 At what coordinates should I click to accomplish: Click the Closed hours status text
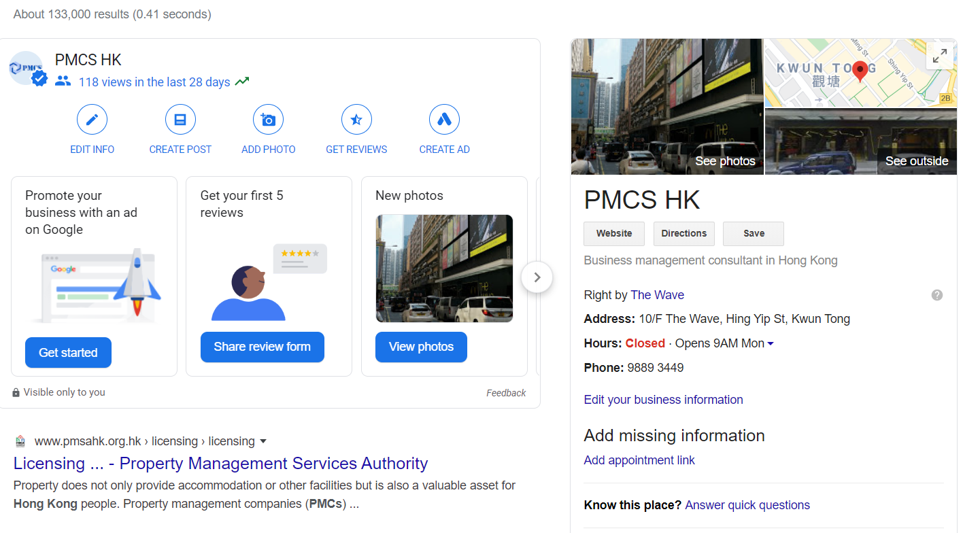click(645, 343)
